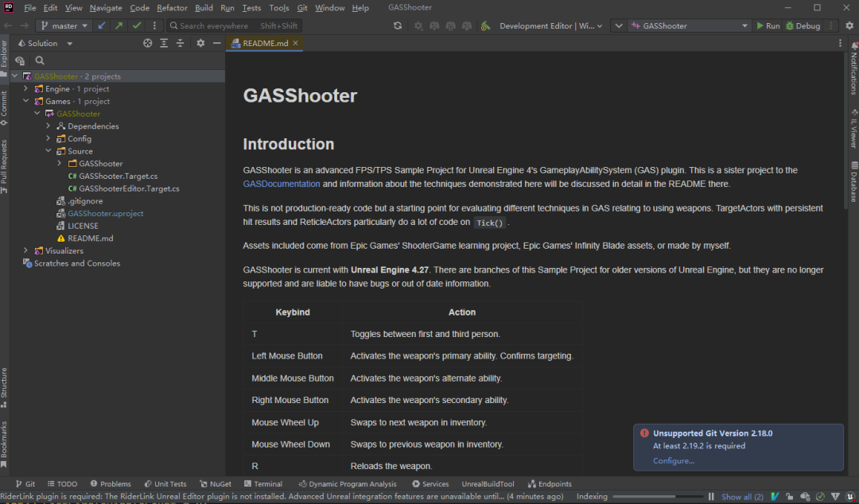Click the back navigation arrow
Screen dimensions: 859x504
coord(8,25)
